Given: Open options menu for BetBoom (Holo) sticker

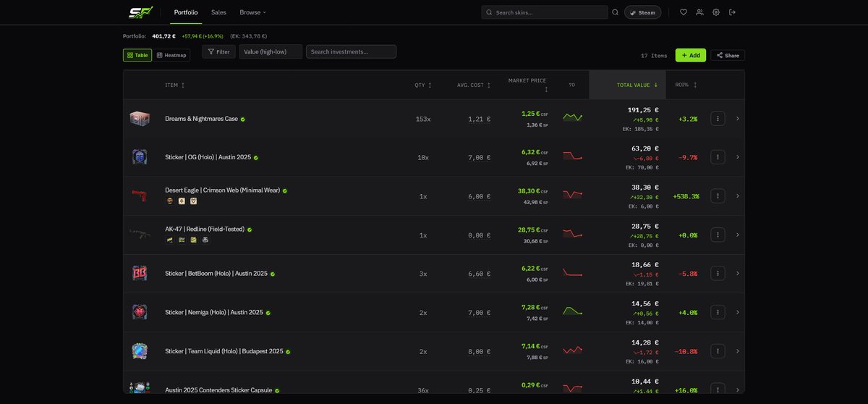Looking at the screenshot, I should pos(718,274).
